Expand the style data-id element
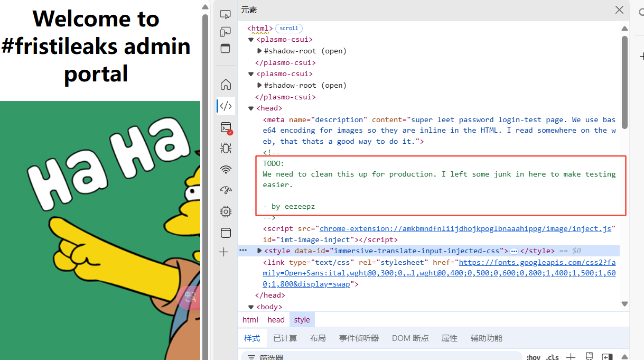The image size is (644, 360). click(259, 251)
